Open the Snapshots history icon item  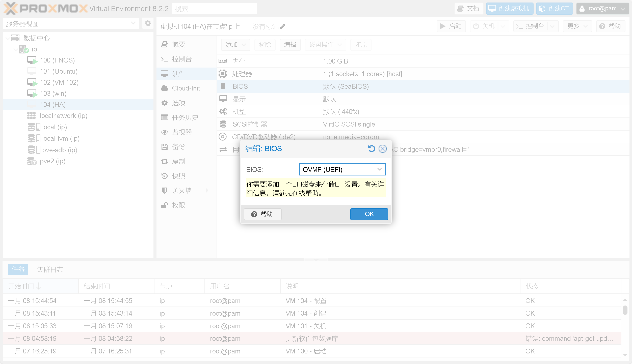pos(165,176)
